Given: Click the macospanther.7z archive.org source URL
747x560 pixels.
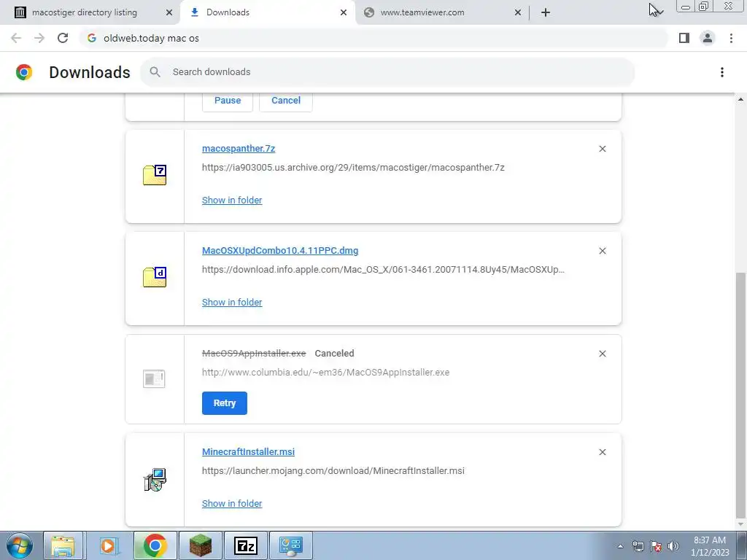Looking at the screenshot, I should point(353,168).
